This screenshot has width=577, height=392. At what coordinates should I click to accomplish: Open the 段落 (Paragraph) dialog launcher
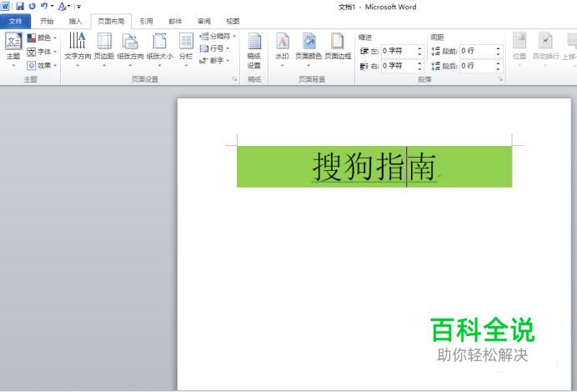(500, 79)
